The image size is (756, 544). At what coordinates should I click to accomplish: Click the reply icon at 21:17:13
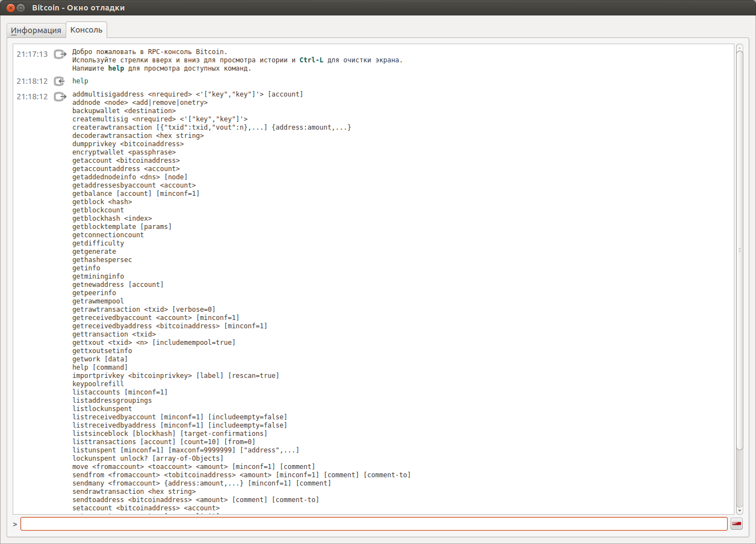(x=60, y=54)
